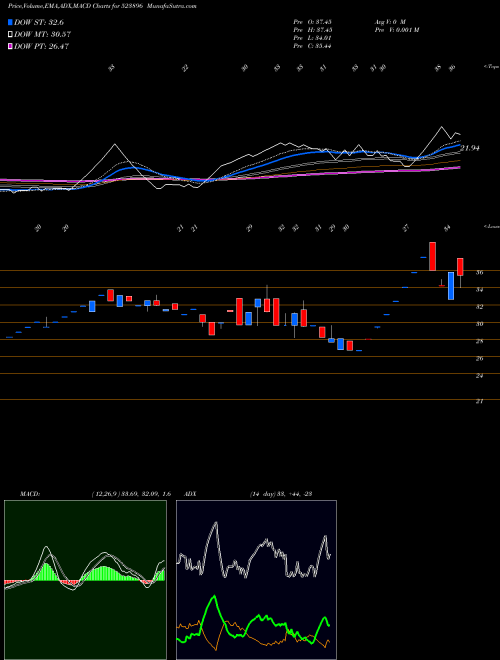
Task: Open the green MACD histogram chart
Action: [x=85, y=580]
